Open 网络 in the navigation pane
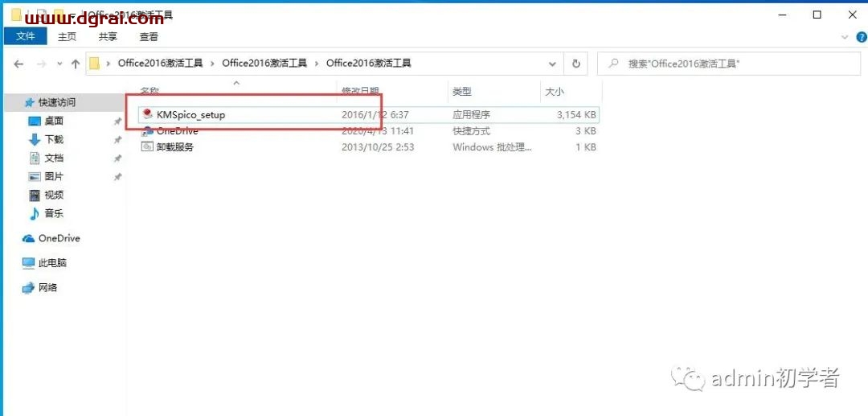 [x=47, y=287]
